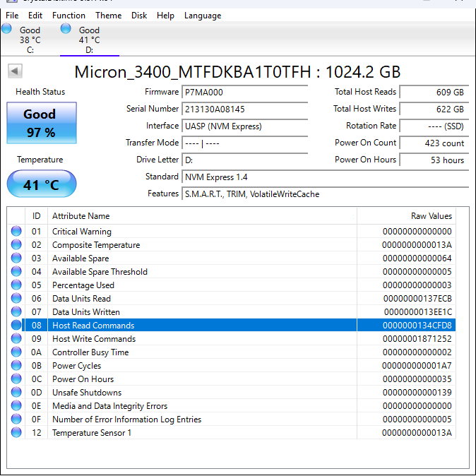
Task: Click status orb for Unsafe Shutdowns
Action: point(16,392)
